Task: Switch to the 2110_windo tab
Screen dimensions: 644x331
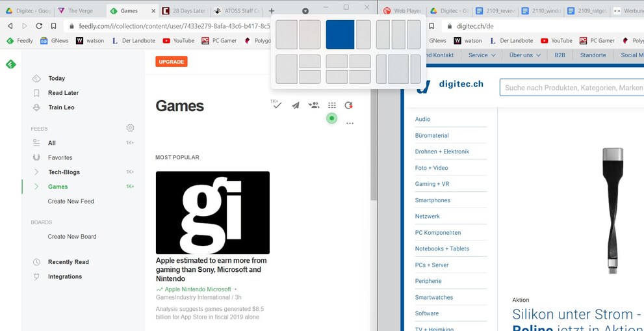Action: point(541,11)
